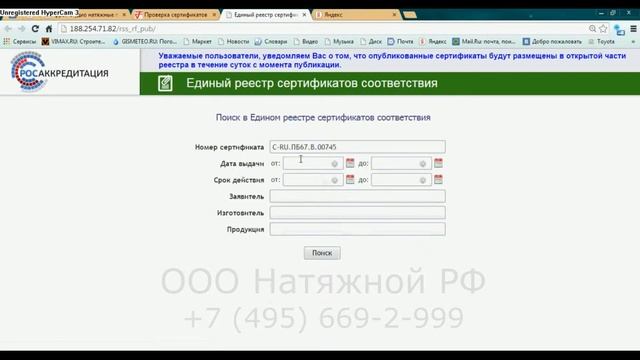Open the VIMAX.RU bookmark
The image size is (640, 360).
click(x=73, y=41)
